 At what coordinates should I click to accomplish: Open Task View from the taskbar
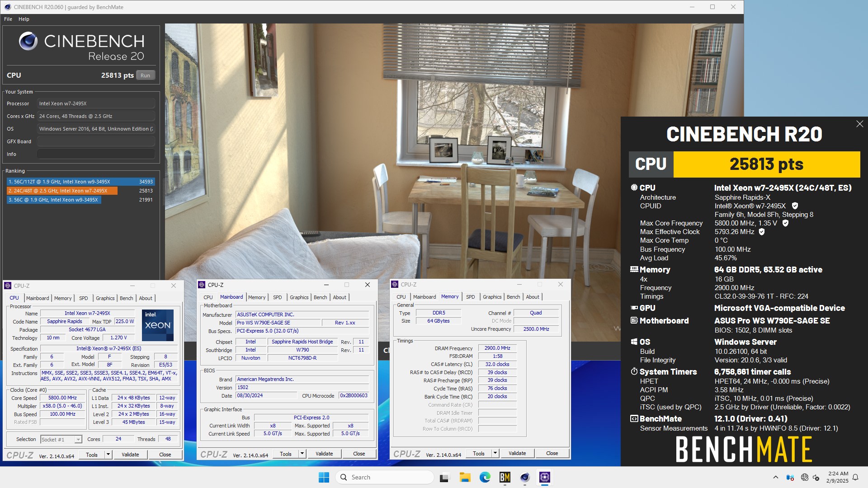point(444,477)
